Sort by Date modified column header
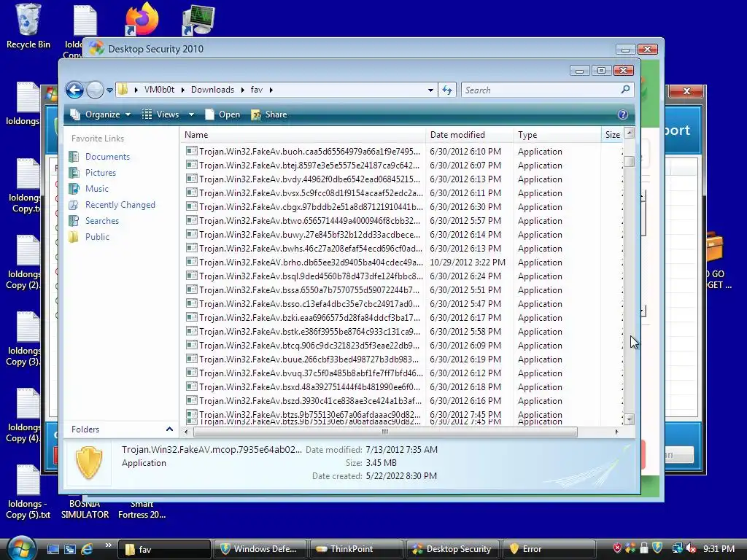The image size is (747, 560). 469,135
